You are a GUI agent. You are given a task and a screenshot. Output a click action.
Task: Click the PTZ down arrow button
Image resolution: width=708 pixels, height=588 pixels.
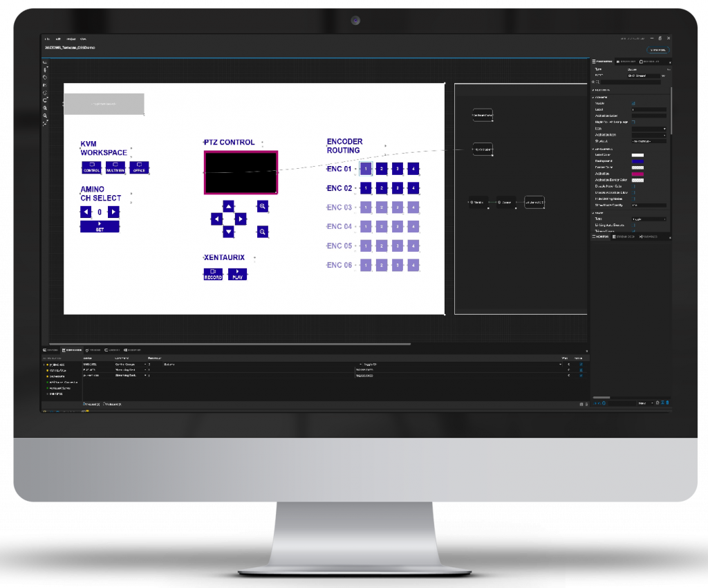point(228,231)
